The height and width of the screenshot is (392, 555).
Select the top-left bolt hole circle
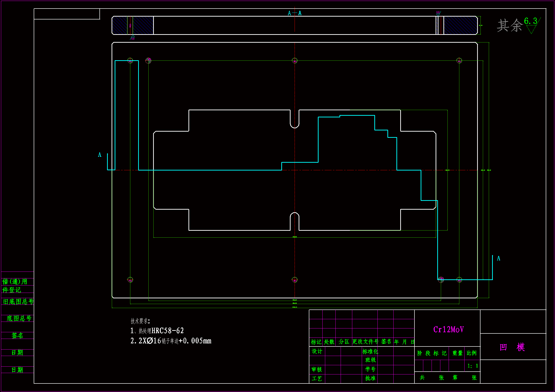tap(130, 61)
